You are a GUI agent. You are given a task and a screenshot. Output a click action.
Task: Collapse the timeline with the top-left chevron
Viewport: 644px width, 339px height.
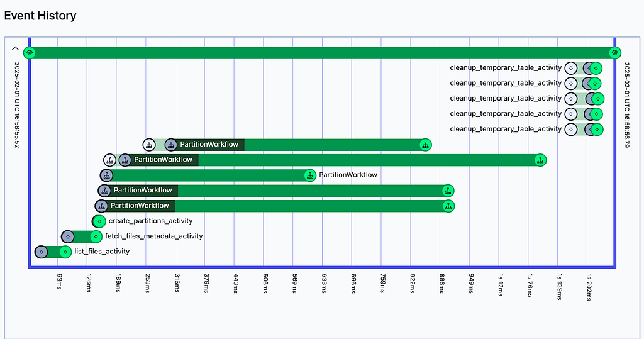pos(15,48)
